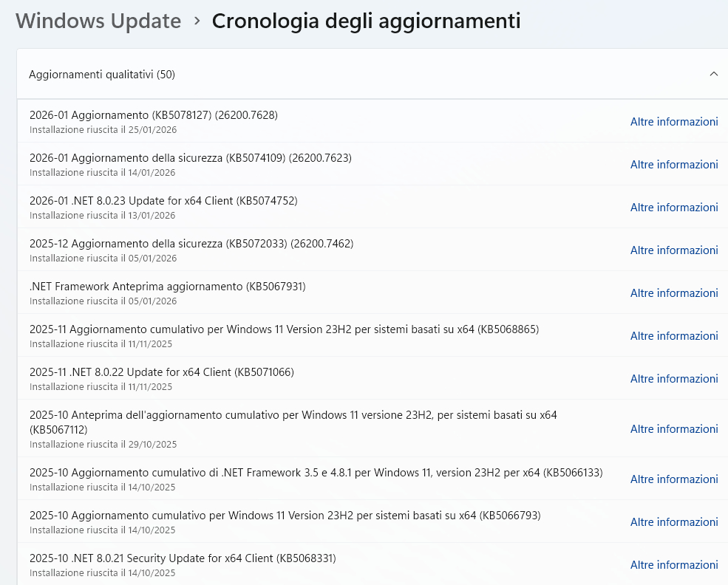Click 'Installazione riuscita il 29/10/2025' status

point(103,445)
